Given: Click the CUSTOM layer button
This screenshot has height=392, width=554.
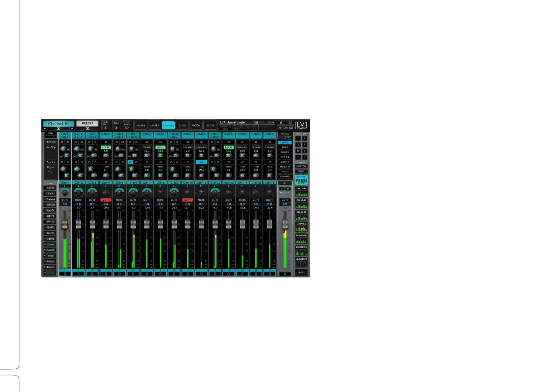Looking at the screenshot, I should pyautogui.click(x=301, y=166).
